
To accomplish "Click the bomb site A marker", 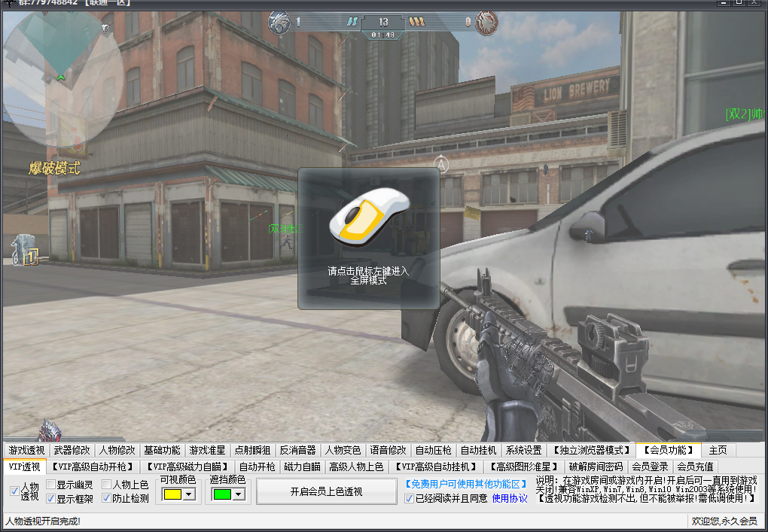I will [443, 163].
